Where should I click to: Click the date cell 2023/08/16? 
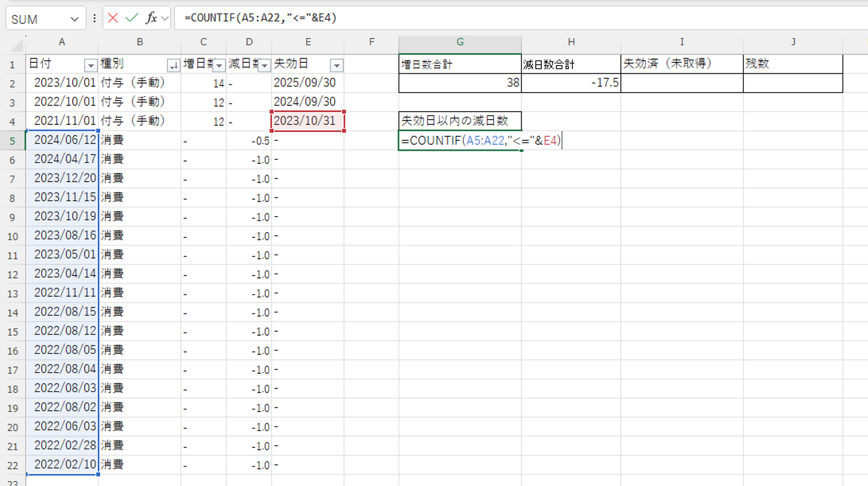(x=62, y=236)
